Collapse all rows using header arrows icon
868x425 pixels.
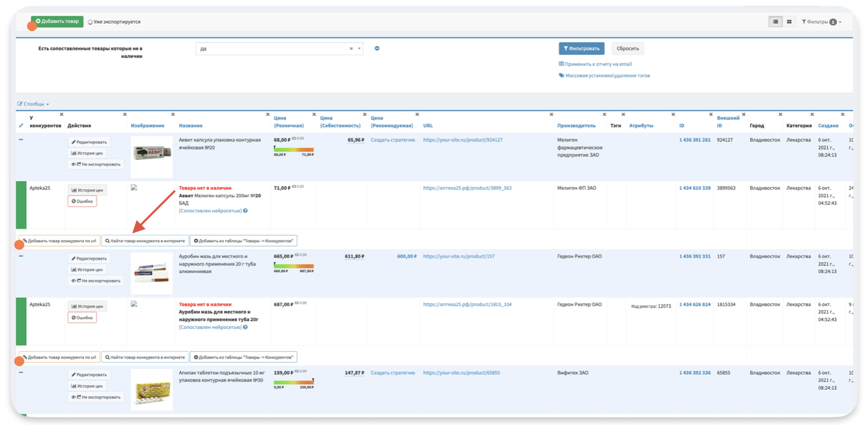pos(21,125)
